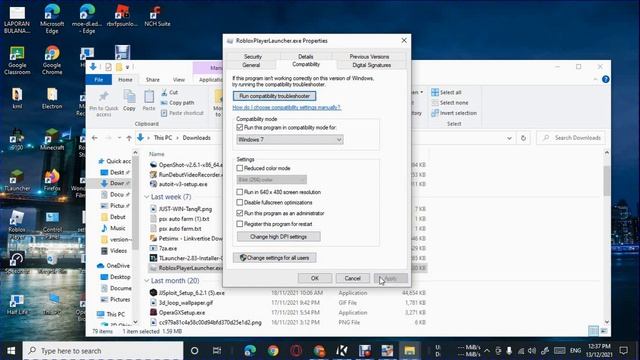The height and width of the screenshot is (360, 640).
Task: Open Windows Start menu
Action: [x=11, y=351]
